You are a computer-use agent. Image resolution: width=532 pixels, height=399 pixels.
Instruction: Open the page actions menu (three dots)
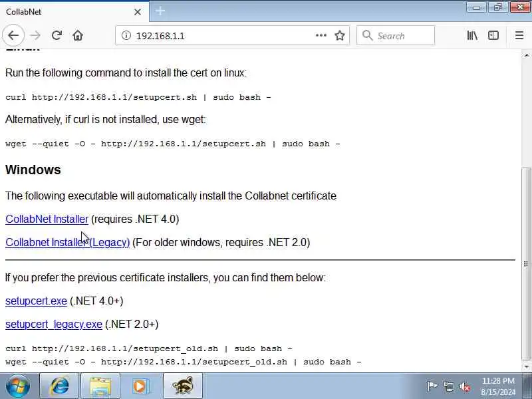[x=321, y=35]
